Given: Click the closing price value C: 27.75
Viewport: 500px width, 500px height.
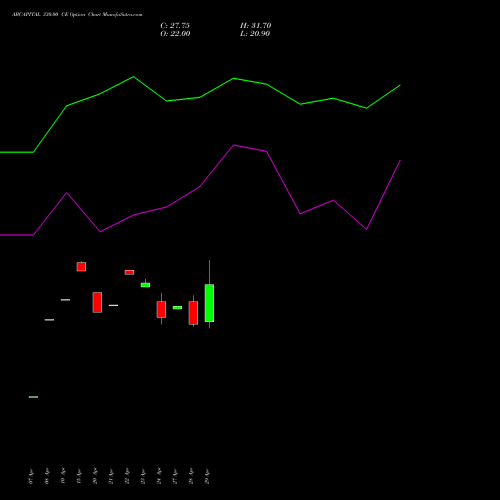Looking at the screenshot, I should click(x=175, y=26).
